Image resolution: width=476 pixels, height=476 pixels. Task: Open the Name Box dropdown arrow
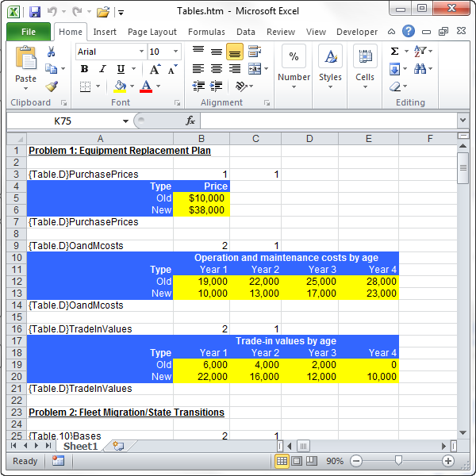pos(125,121)
